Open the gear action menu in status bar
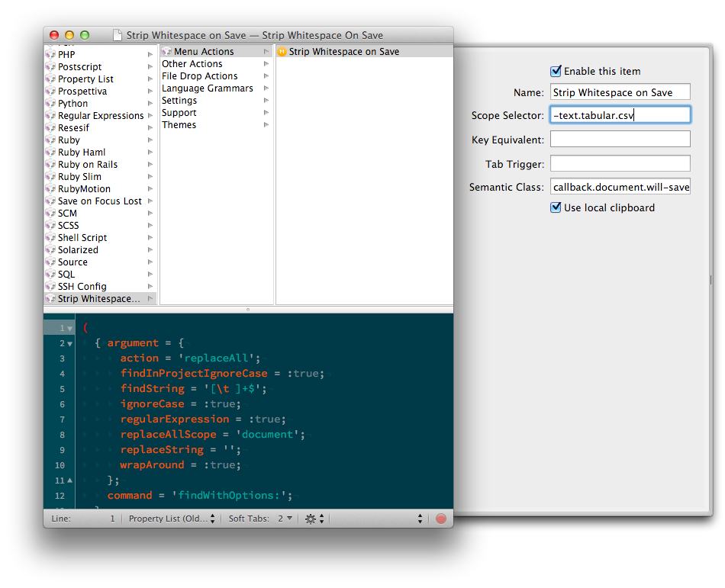This screenshot has width=725, height=588. pos(314,519)
